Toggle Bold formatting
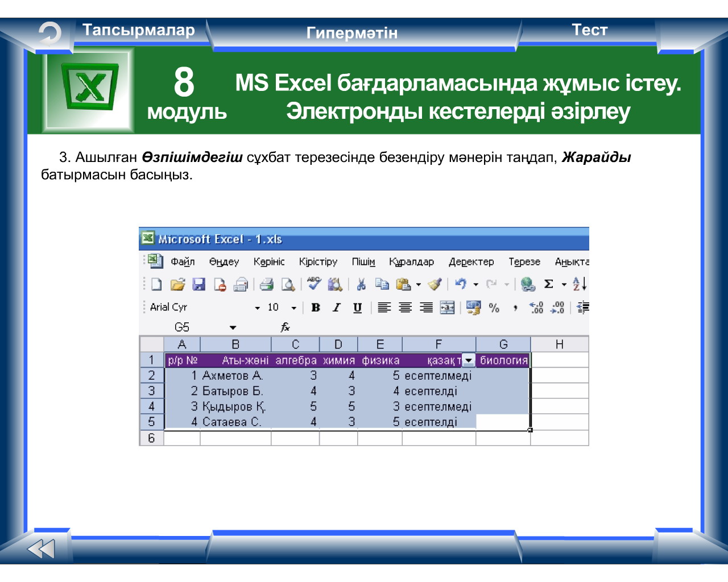Viewport: 728px width, 582px height. click(x=316, y=307)
